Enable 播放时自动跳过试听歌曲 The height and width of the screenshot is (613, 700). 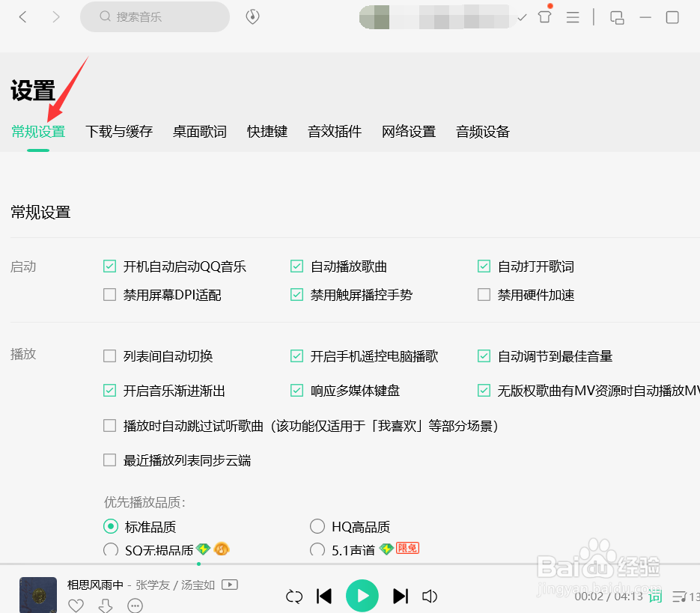click(x=109, y=425)
